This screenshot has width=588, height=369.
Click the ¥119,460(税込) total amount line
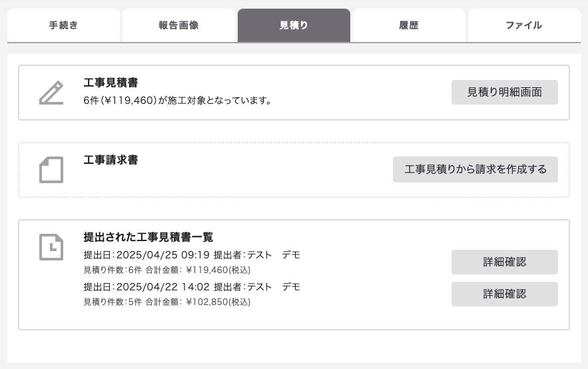167,270
